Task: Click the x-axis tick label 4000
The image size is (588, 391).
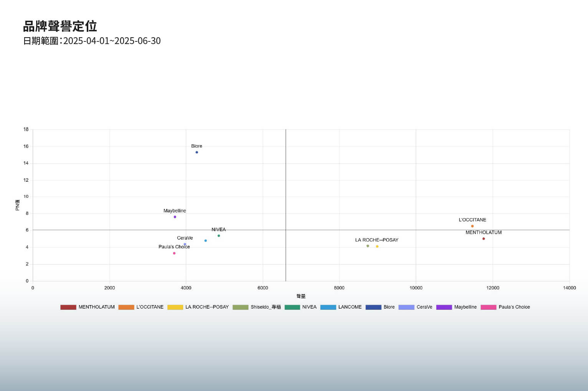Action: pyautogui.click(x=186, y=288)
